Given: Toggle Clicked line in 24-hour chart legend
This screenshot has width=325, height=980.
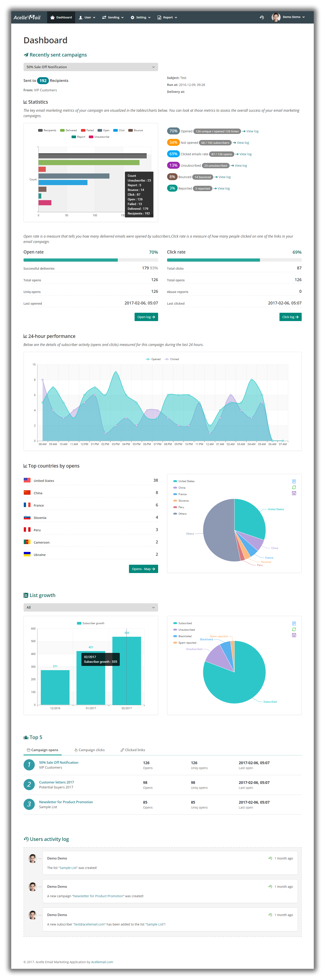Looking at the screenshot, I should 172,359.
